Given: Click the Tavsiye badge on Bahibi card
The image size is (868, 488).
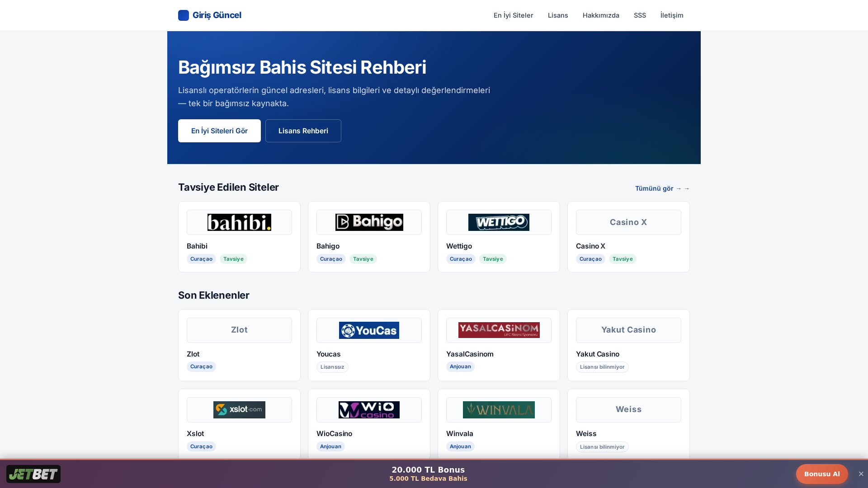Looking at the screenshot, I should pos(233,259).
